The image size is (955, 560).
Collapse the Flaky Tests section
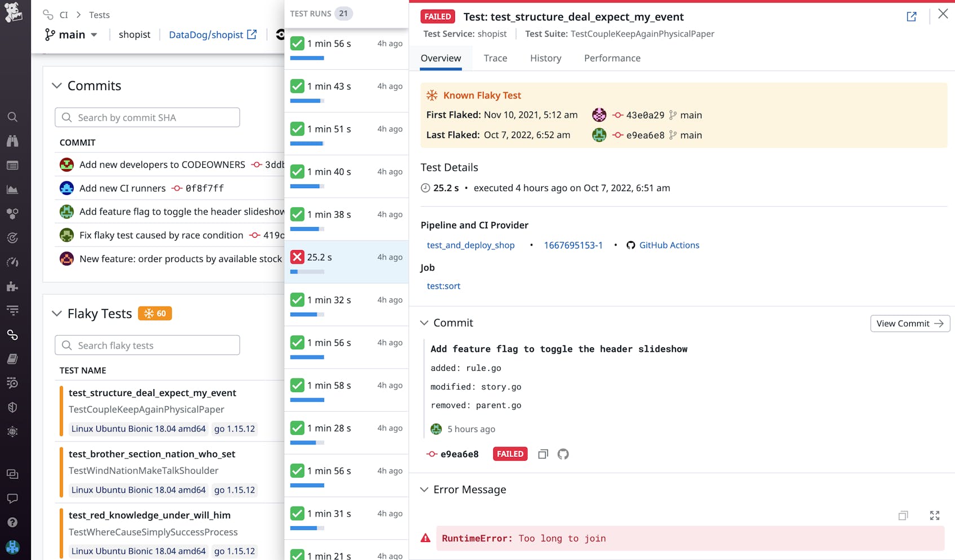(57, 313)
